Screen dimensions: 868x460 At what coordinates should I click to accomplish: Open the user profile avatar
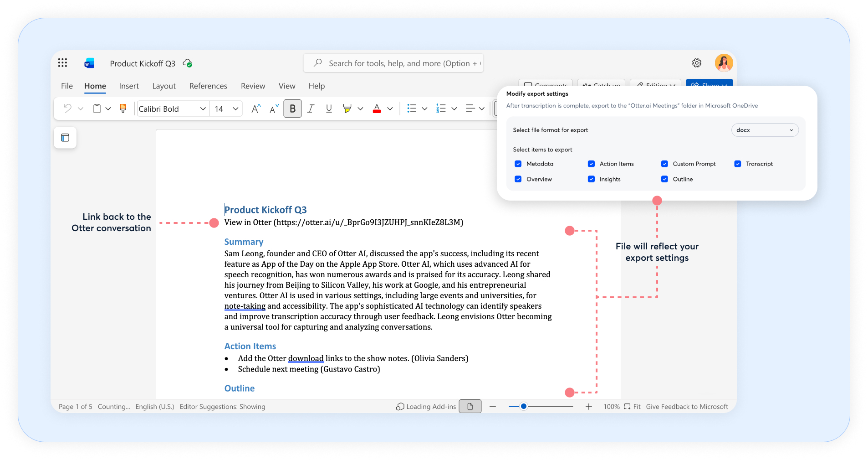pyautogui.click(x=724, y=63)
